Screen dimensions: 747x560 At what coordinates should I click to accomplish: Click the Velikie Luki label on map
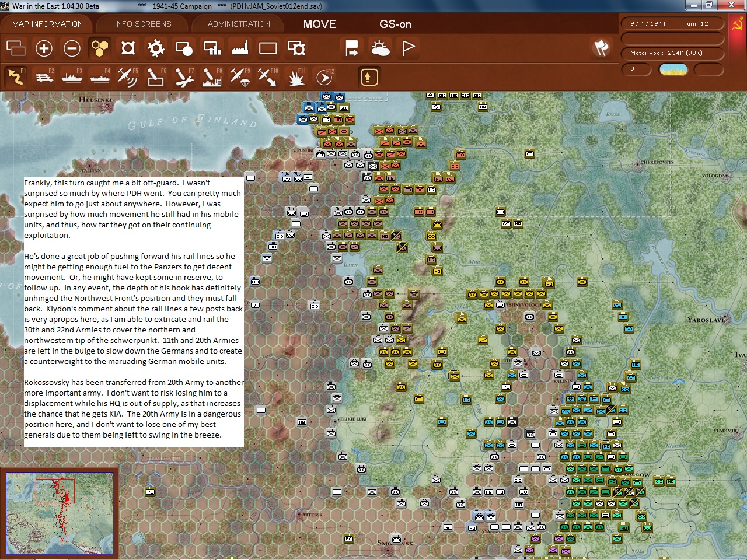tap(351, 419)
